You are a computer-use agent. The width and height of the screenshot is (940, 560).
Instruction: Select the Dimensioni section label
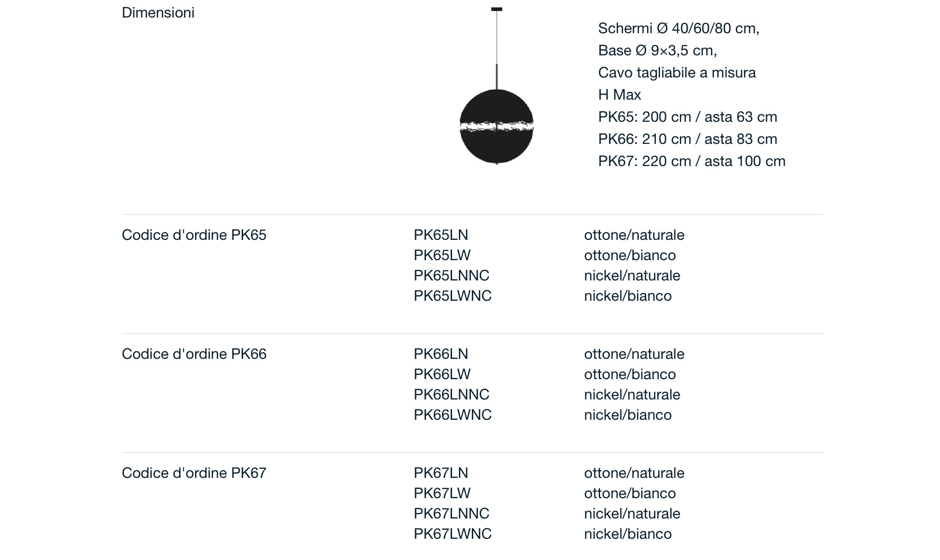(x=158, y=12)
